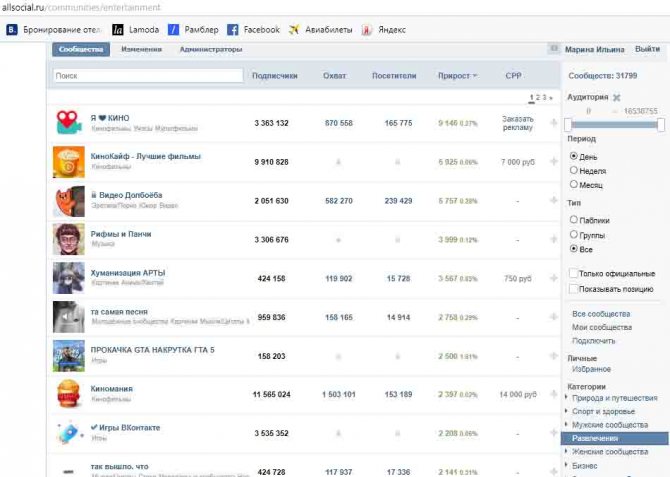Select the Месяц period radio button
Image resolution: width=670 pixels, height=477 pixels.
pyautogui.click(x=573, y=184)
